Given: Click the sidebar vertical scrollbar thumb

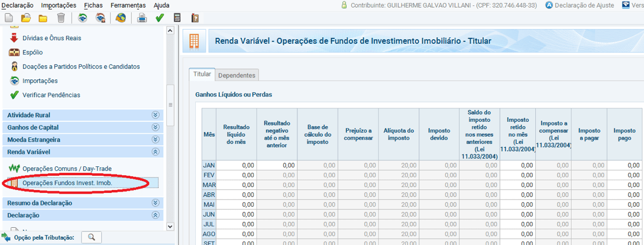Looking at the screenshot, I should (170, 105).
